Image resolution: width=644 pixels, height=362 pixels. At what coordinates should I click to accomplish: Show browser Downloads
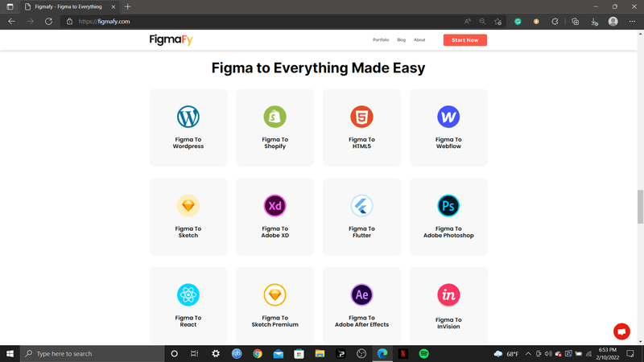click(x=594, y=22)
